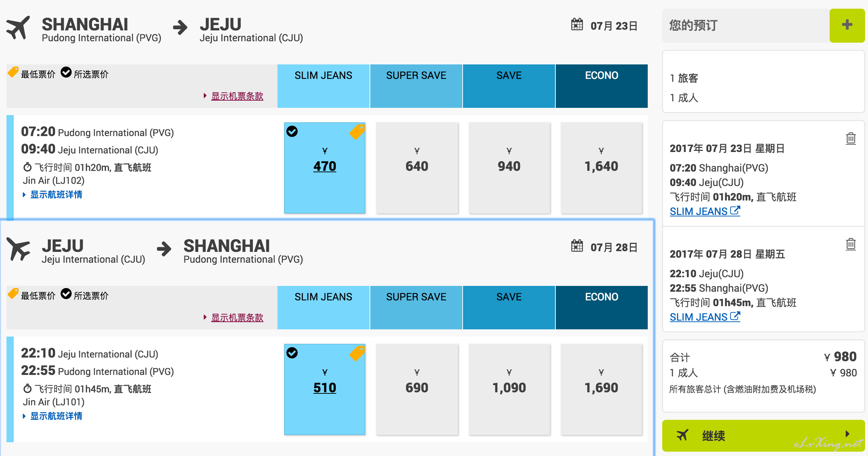The height and width of the screenshot is (456, 868).
Task: Click the green plus icon beside 您的预订
Action: click(x=847, y=25)
